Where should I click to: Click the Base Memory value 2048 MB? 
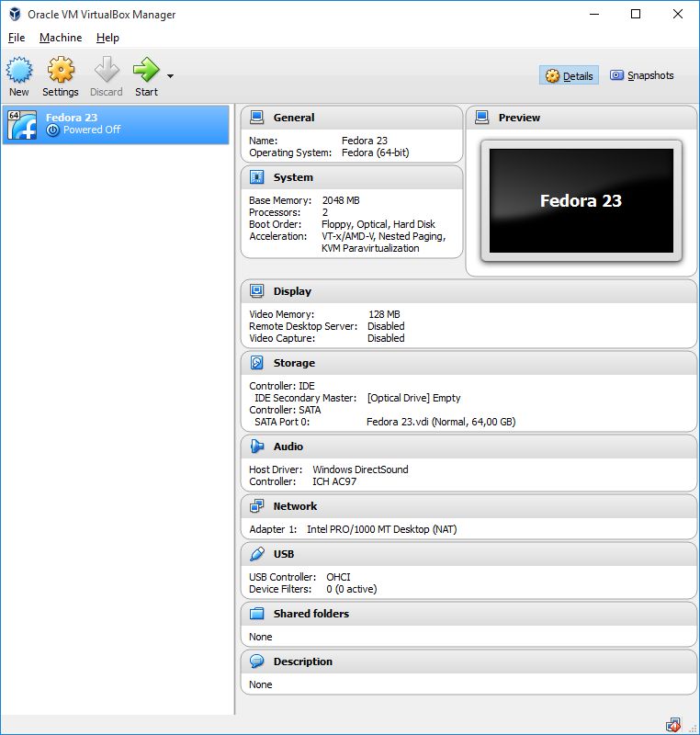[x=341, y=200]
